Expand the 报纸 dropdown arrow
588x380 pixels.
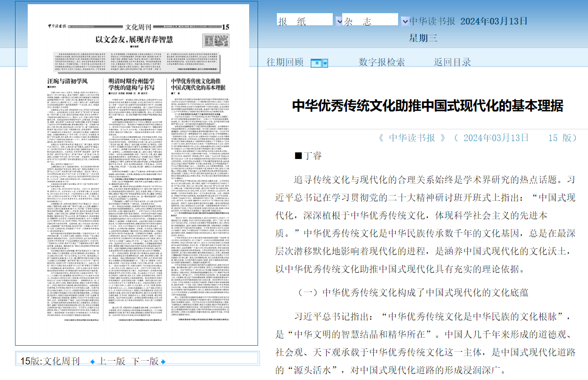338,21
